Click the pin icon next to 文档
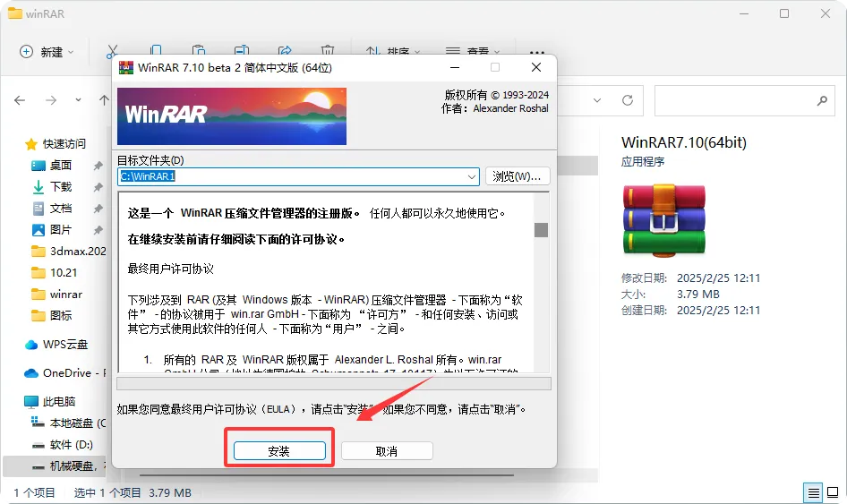Screen dimensions: 847x504 click(98, 209)
